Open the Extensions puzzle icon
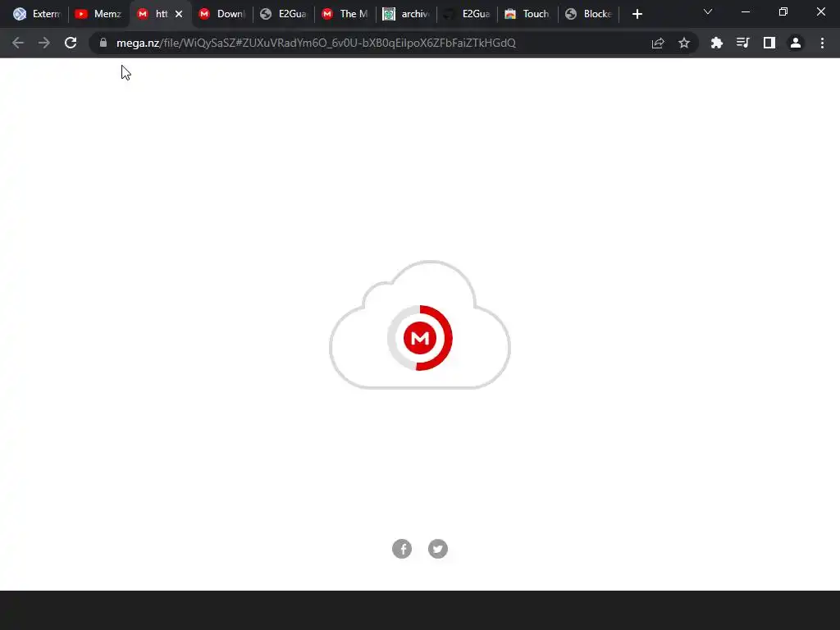 pyautogui.click(x=717, y=43)
